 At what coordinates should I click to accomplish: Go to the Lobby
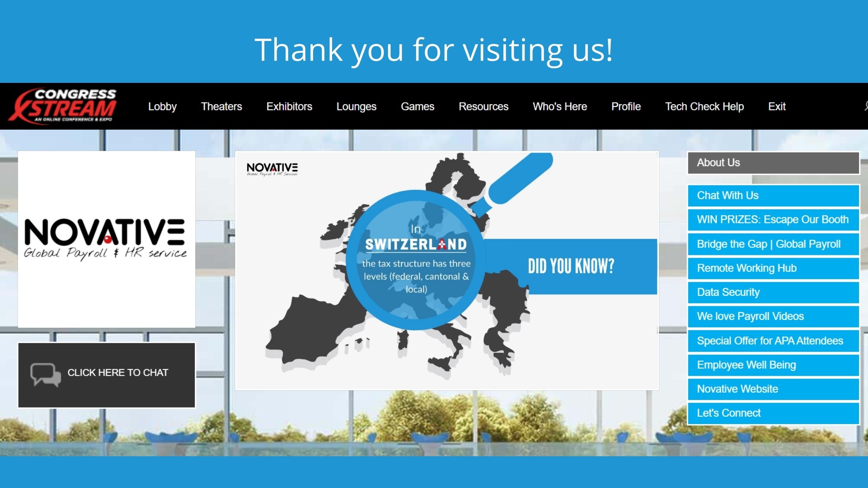coord(162,107)
